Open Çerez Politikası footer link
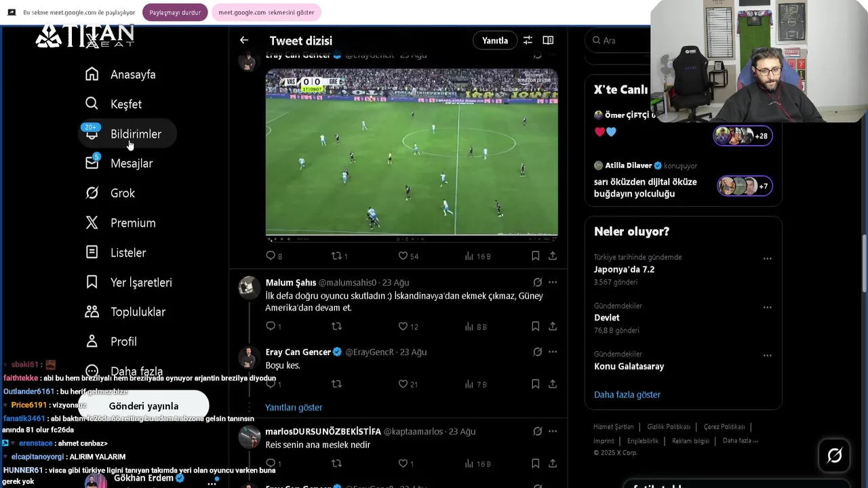Viewport: 868px width, 488px height. (x=724, y=427)
